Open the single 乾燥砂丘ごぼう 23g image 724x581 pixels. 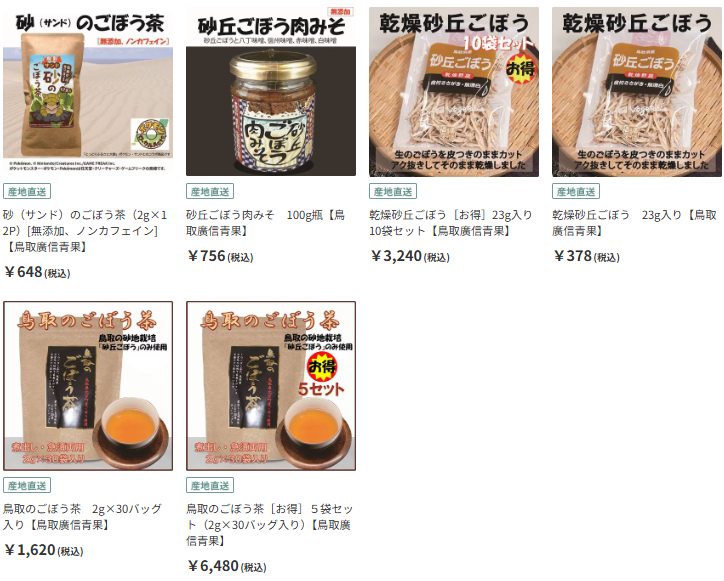click(637, 91)
